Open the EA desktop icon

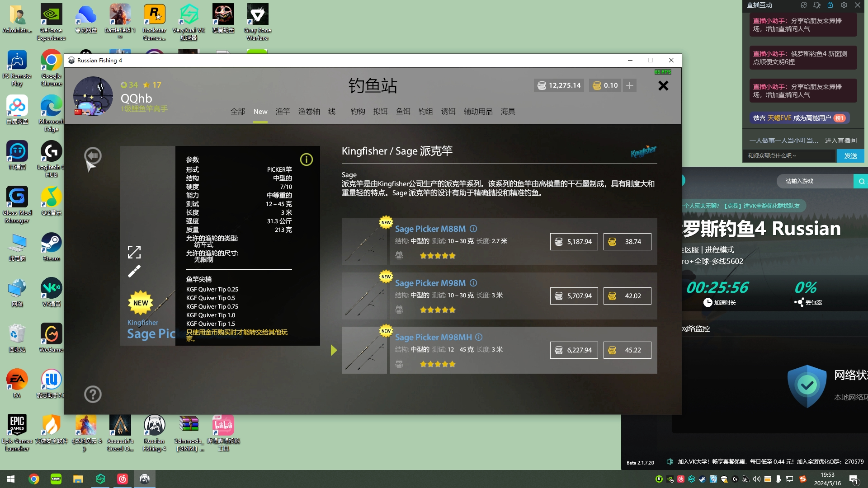(17, 384)
